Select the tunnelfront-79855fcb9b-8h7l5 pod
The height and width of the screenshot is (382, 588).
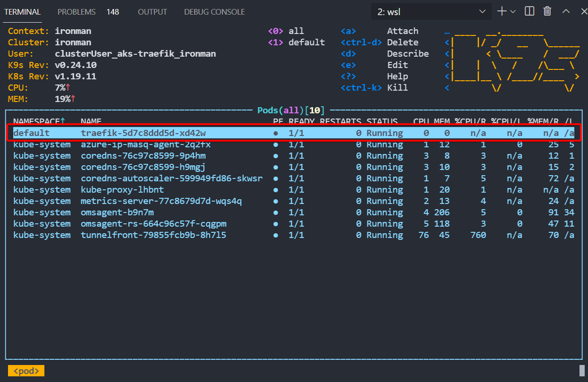[x=294, y=235]
